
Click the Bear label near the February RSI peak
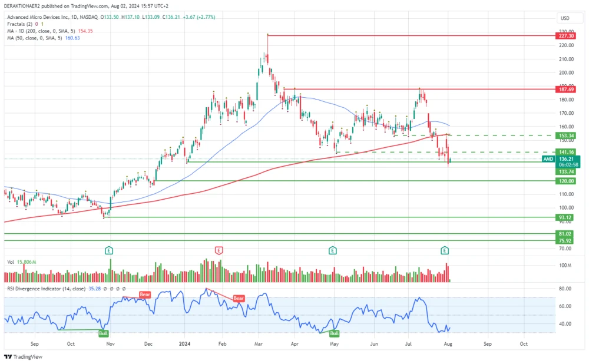click(238, 299)
